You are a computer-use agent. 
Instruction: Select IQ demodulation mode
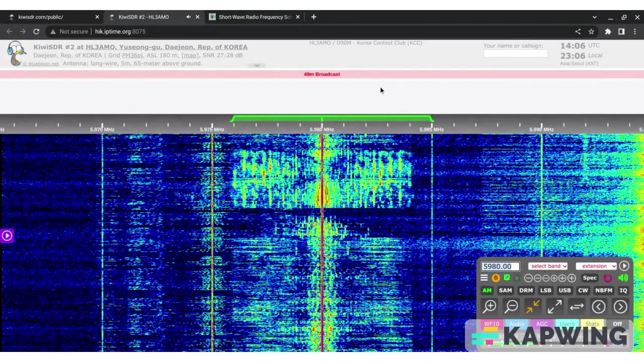tap(623, 290)
